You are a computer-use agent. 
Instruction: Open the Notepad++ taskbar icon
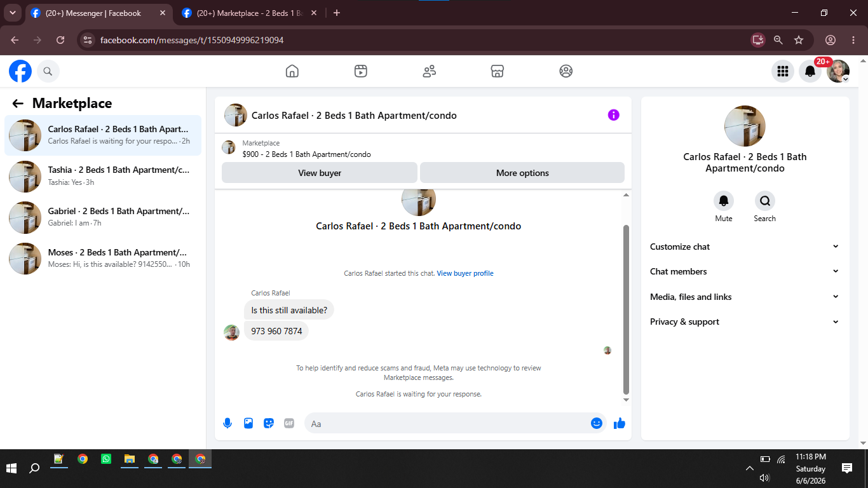pyautogui.click(x=59, y=459)
